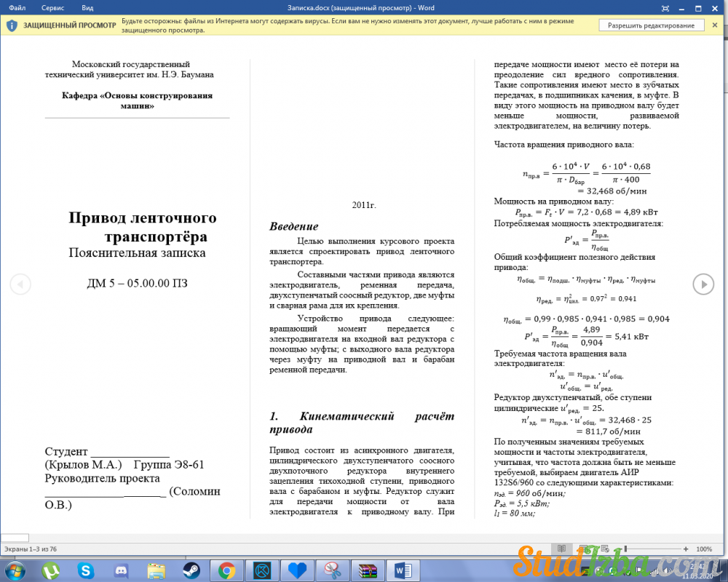Click the Кинематический расчёт привода heading
The width and height of the screenshot is (728, 582).
pos(362,423)
